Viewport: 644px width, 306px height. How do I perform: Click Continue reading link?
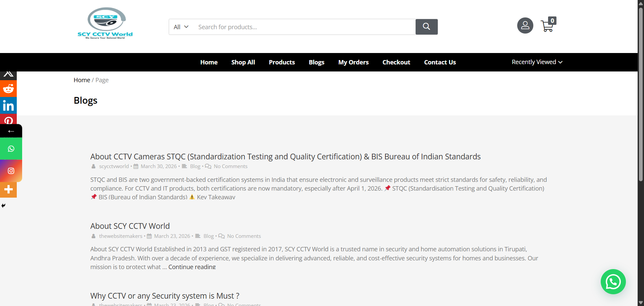pyautogui.click(x=192, y=267)
